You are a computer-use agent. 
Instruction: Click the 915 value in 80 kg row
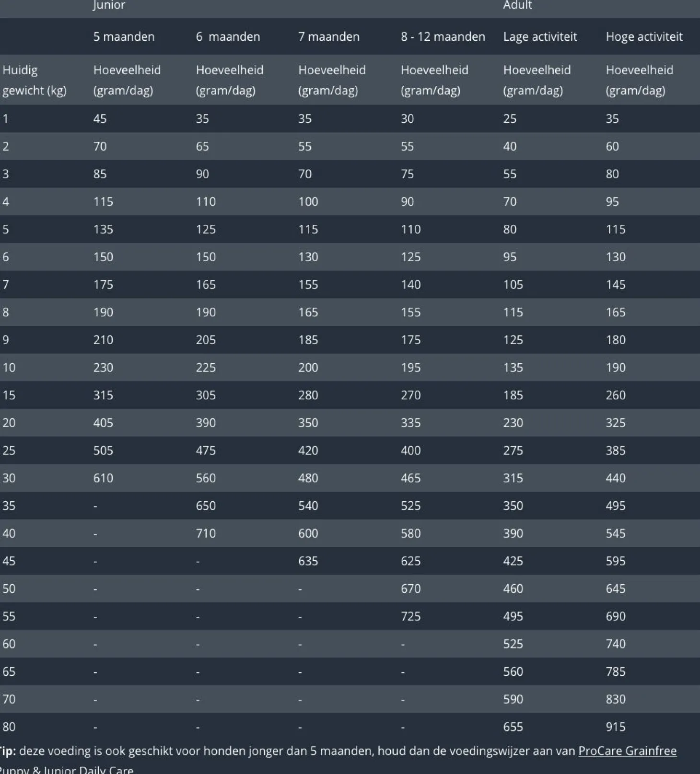coord(615,727)
